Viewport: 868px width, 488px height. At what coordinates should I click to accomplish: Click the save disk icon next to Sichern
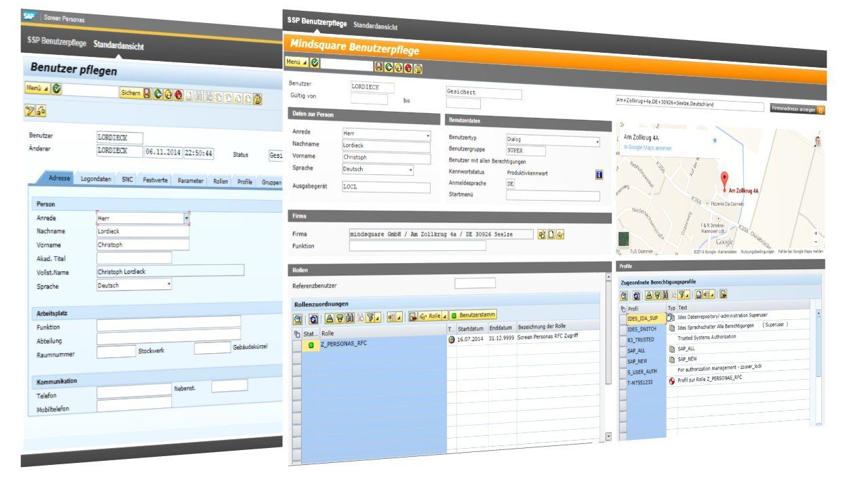coord(146,94)
